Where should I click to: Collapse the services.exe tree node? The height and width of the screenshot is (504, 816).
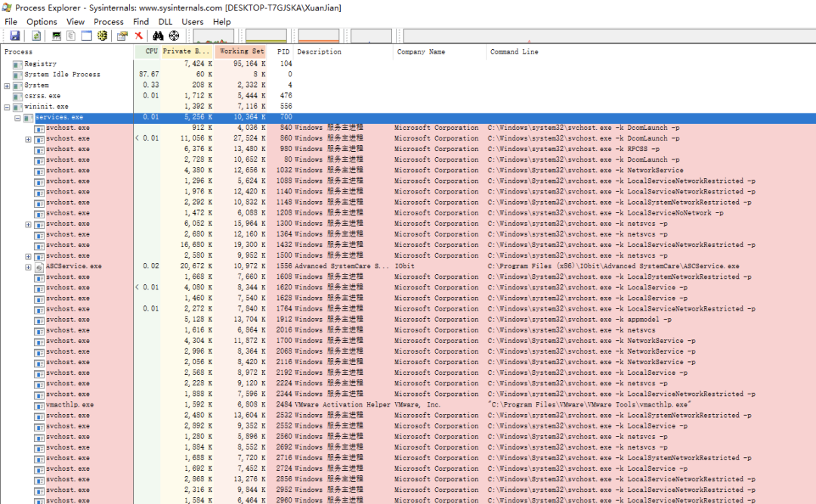click(x=17, y=118)
